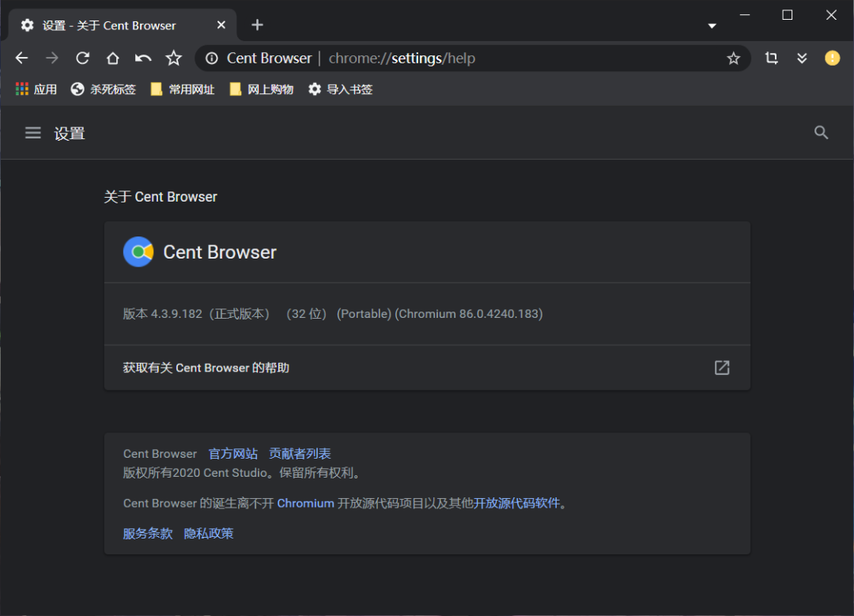Reload the current settings page
The width and height of the screenshot is (854, 616).
(82, 58)
